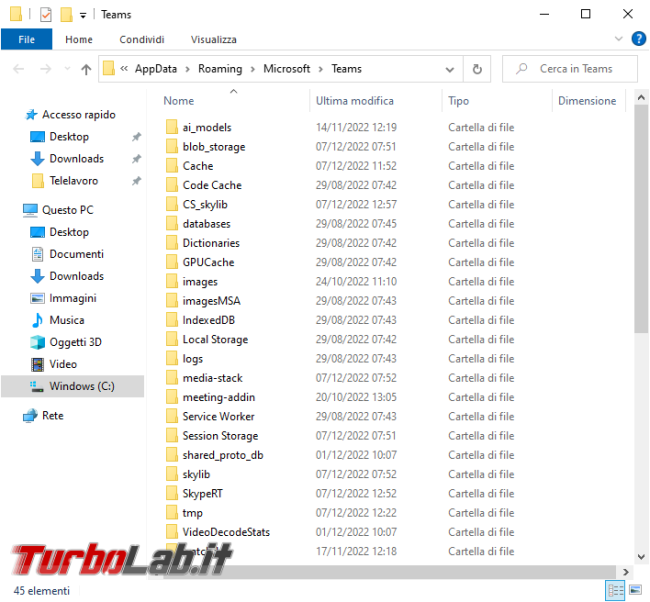The height and width of the screenshot is (602, 650).
Task: Click vertical scrollbar down arrow
Action: 641,556
